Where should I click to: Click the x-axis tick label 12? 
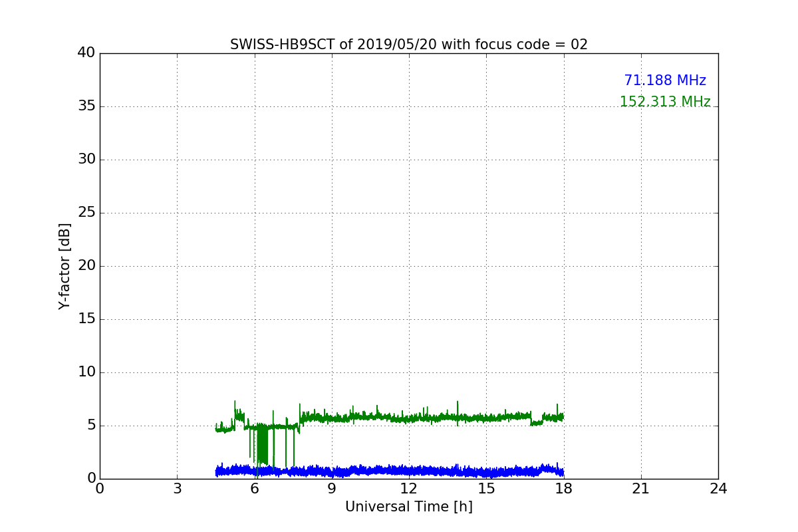point(409,489)
